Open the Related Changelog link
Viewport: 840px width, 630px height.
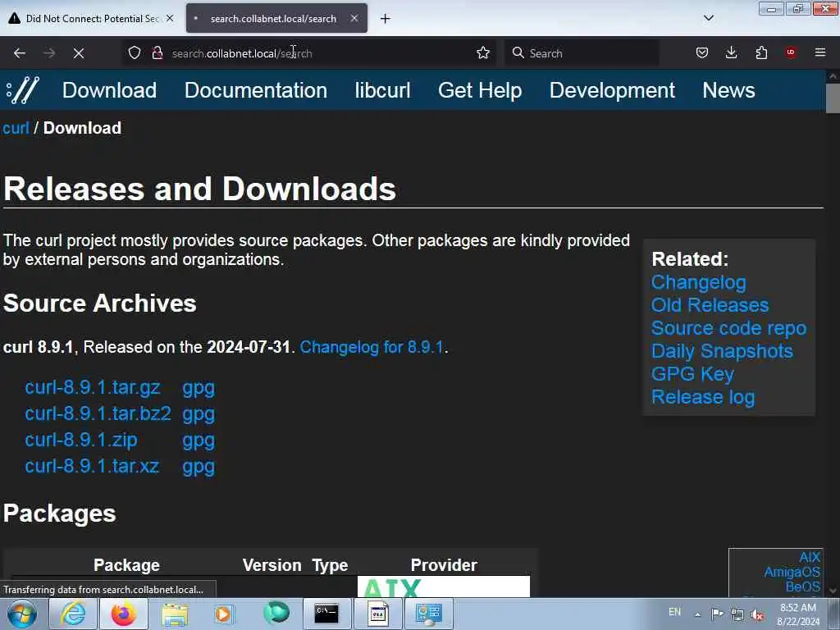pos(699,282)
